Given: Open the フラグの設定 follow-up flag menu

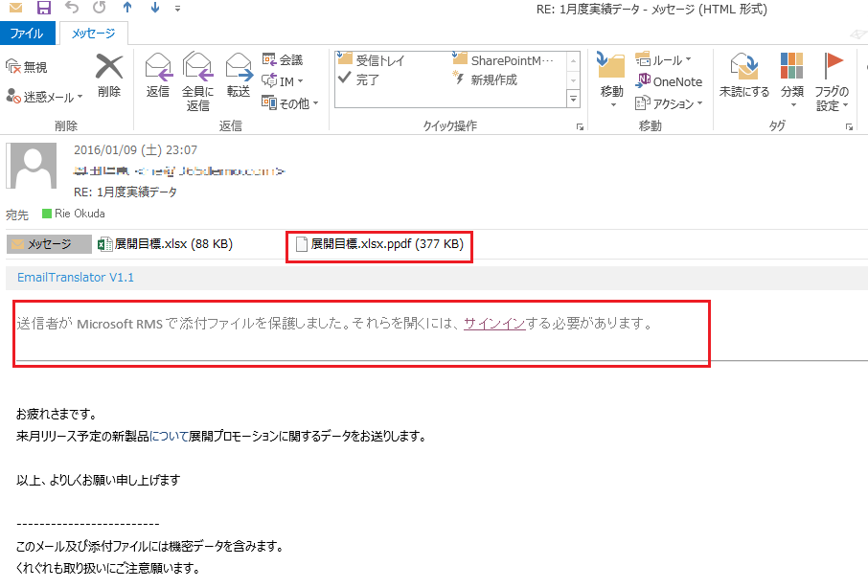Looking at the screenshot, I should pyautogui.click(x=832, y=81).
